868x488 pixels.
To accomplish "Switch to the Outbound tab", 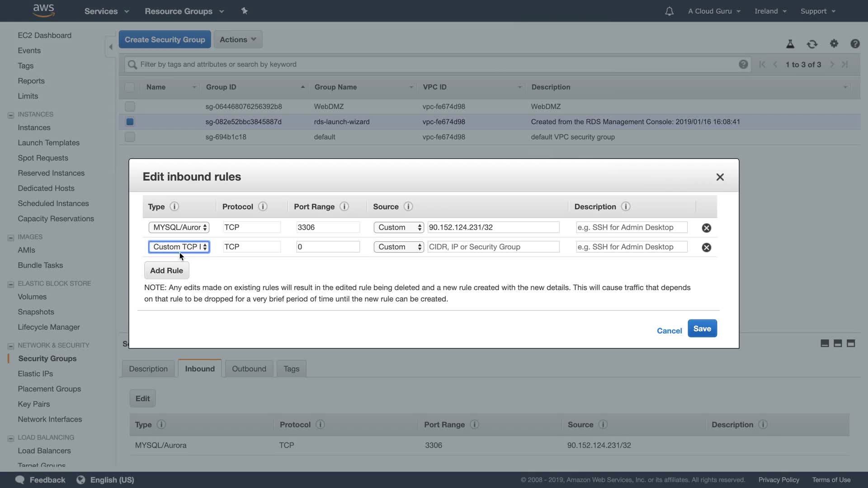I will tap(249, 369).
